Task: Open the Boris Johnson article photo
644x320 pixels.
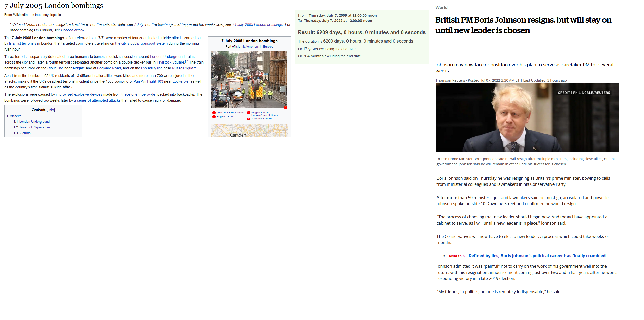Action: click(527, 117)
